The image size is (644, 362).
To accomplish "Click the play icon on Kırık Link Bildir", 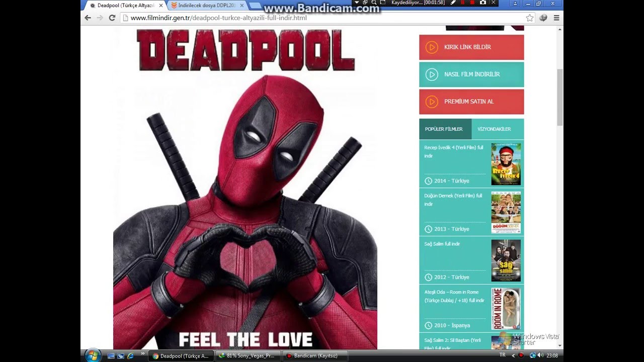I will [432, 47].
